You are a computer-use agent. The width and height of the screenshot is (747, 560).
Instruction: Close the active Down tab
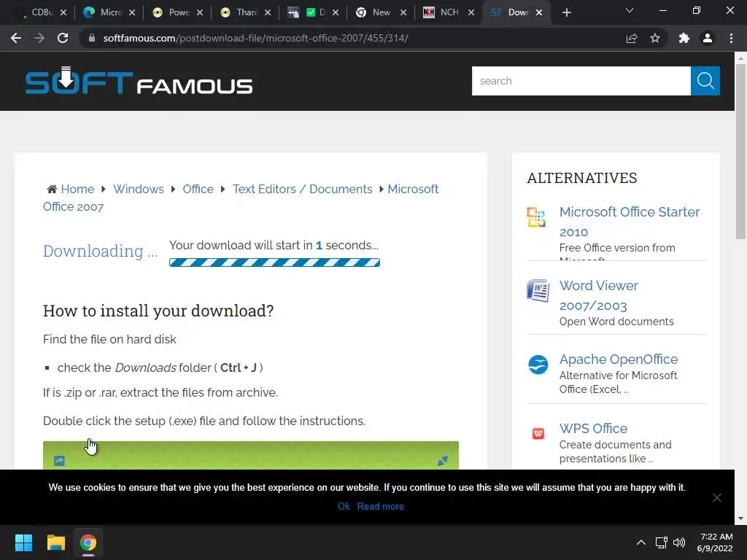[539, 12]
